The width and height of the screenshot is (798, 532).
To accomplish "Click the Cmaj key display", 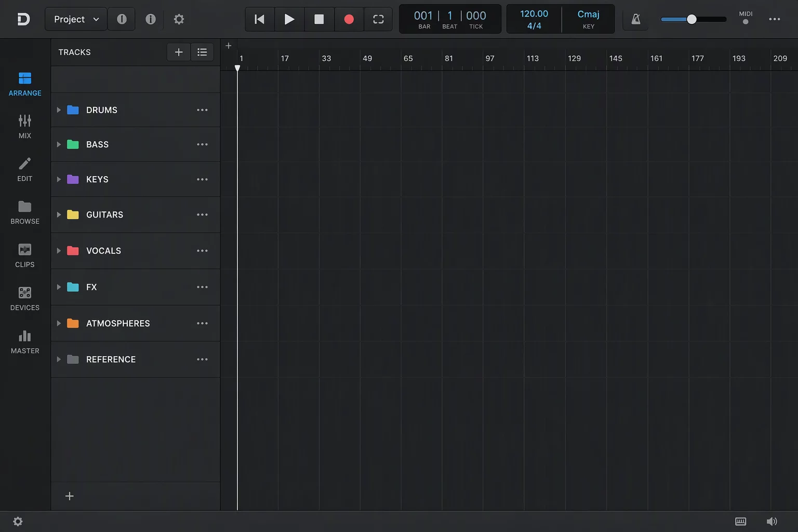I will [589, 19].
